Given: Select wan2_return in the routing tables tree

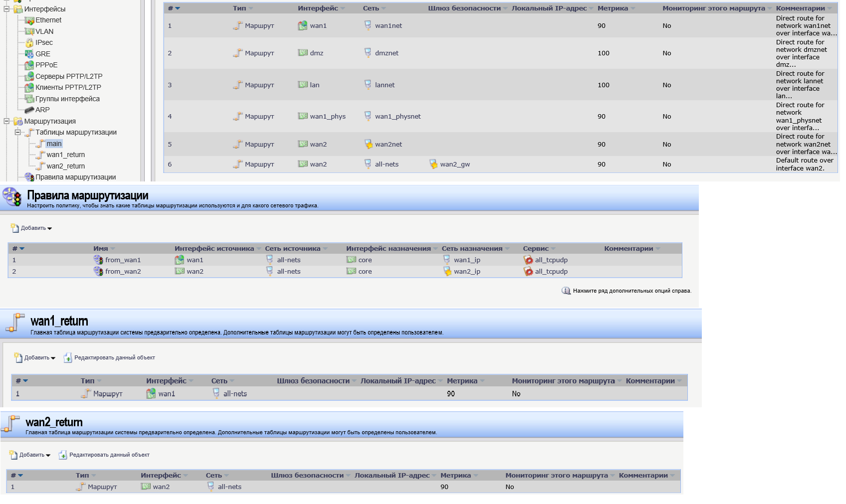Looking at the screenshot, I should [66, 166].
